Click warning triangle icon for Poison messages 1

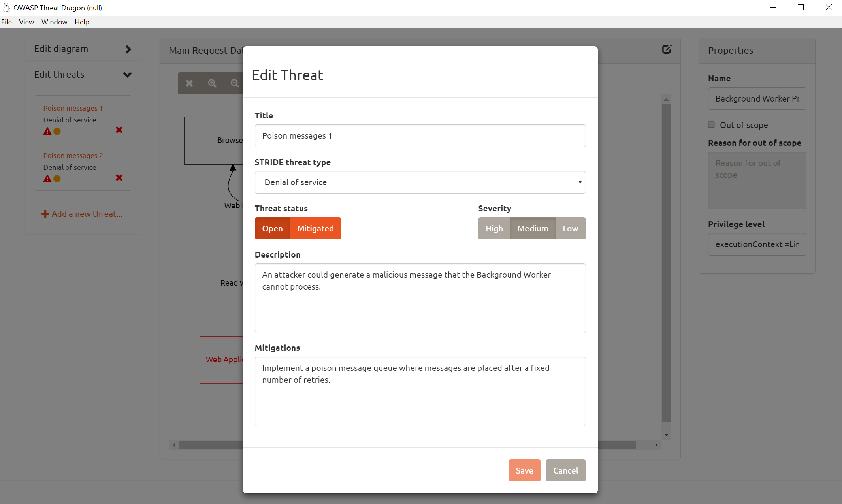pyautogui.click(x=47, y=131)
